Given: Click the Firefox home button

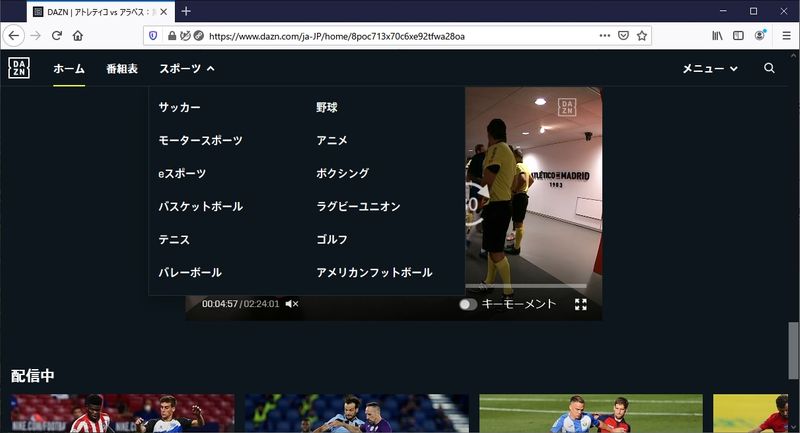Looking at the screenshot, I should tap(78, 35).
